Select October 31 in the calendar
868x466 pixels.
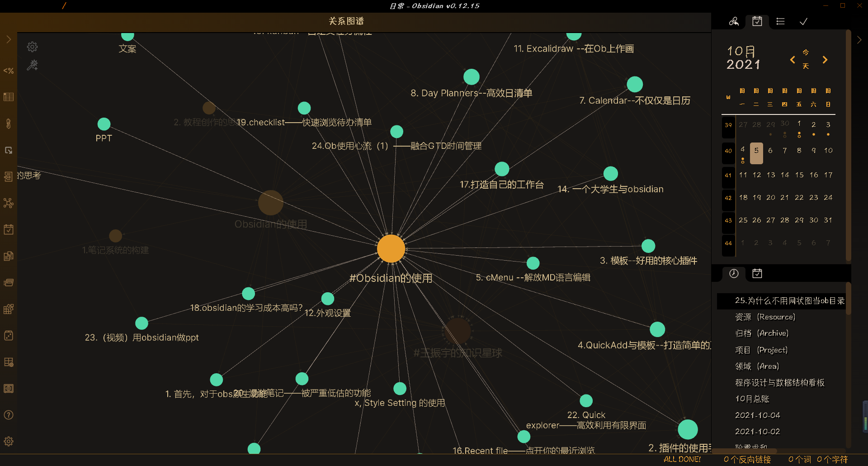(828, 220)
